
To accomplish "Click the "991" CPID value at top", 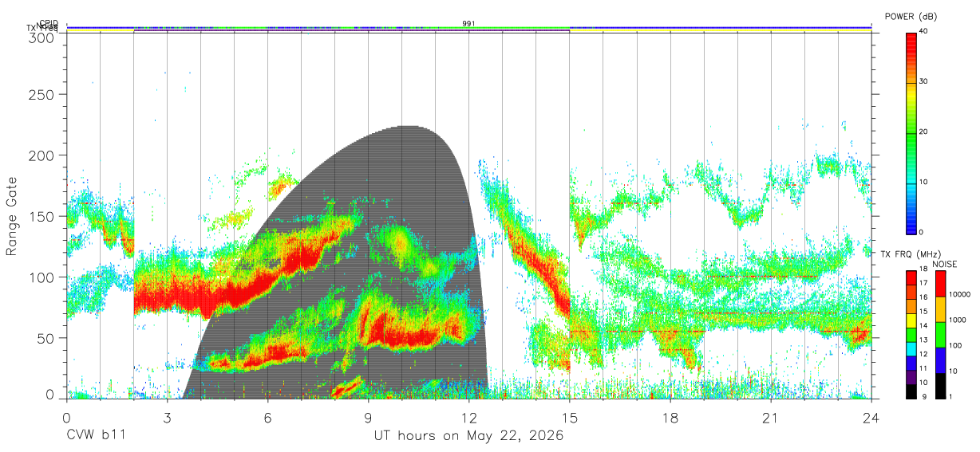I will point(468,23).
